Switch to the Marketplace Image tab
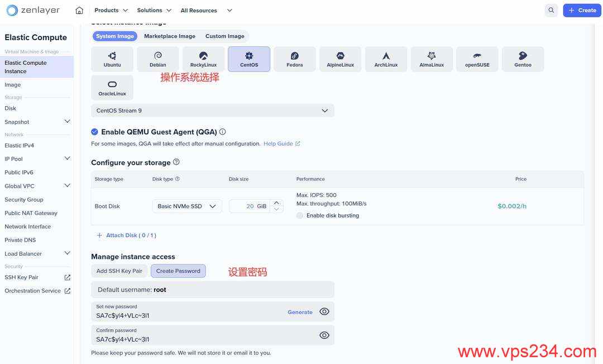603x364 pixels. [169, 36]
